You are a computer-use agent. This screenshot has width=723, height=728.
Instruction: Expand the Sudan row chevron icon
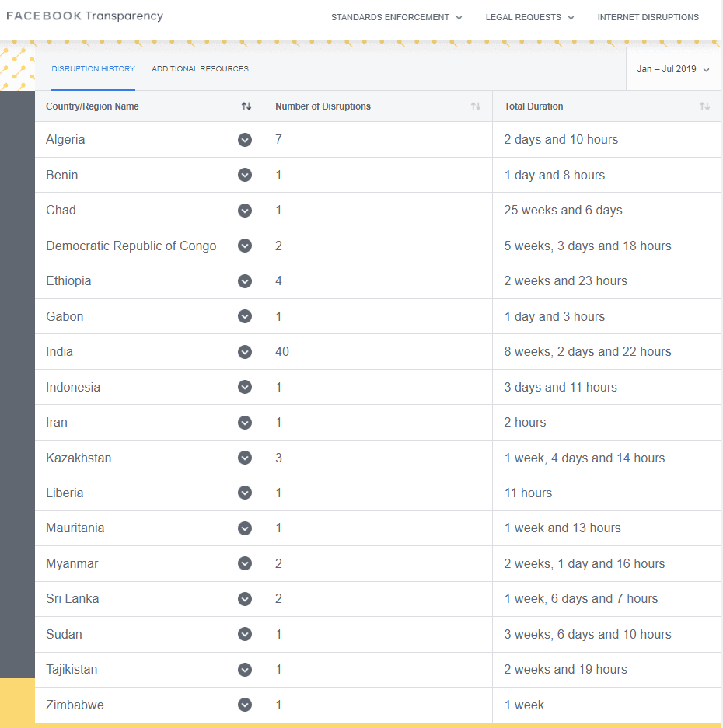tap(245, 634)
